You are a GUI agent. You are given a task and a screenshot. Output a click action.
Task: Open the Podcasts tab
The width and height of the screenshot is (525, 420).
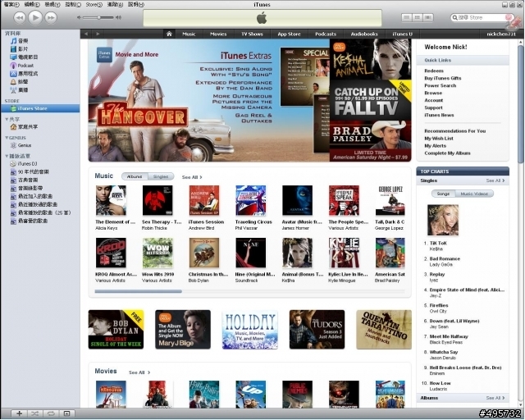pyautogui.click(x=326, y=34)
